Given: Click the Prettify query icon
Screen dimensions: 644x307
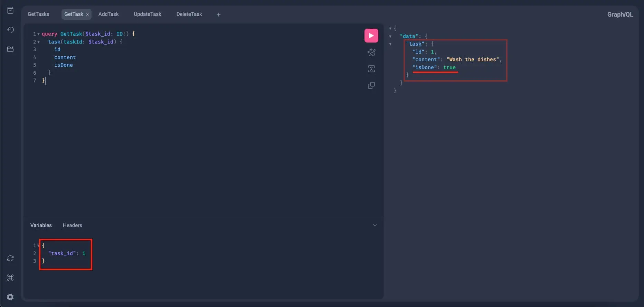Looking at the screenshot, I should 371,52.
